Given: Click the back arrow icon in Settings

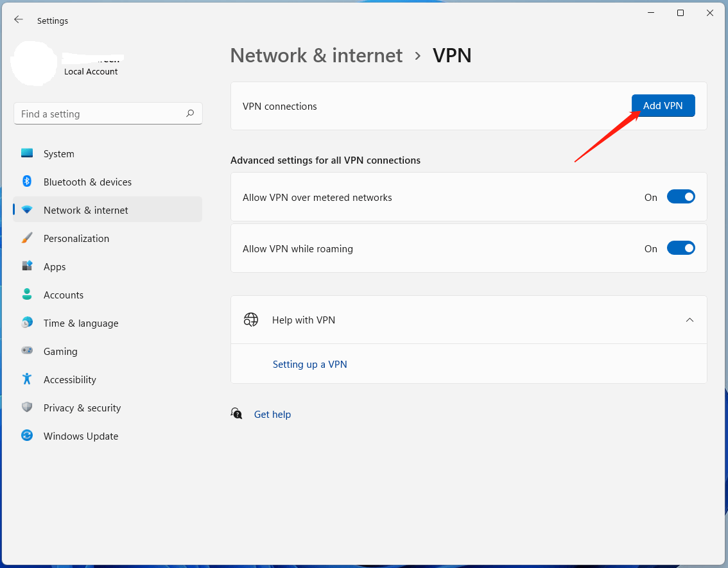Looking at the screenshot, I should click(x=19, y=19).
